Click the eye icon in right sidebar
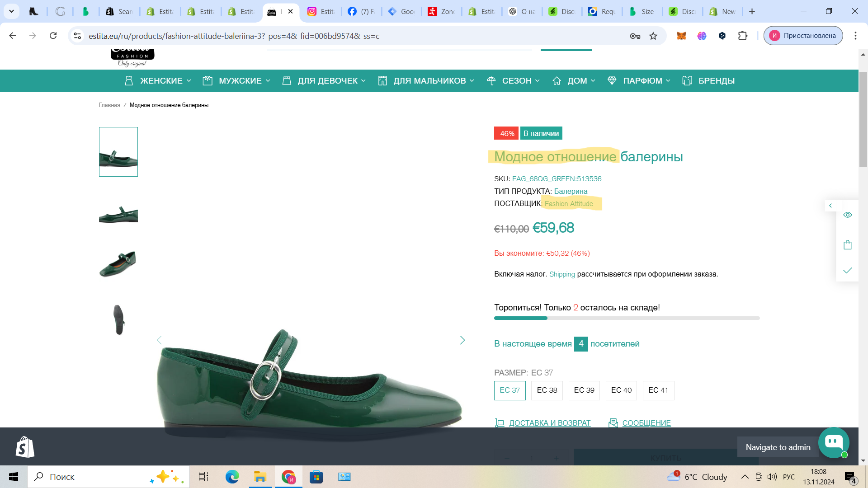 (x=848, y=215)
